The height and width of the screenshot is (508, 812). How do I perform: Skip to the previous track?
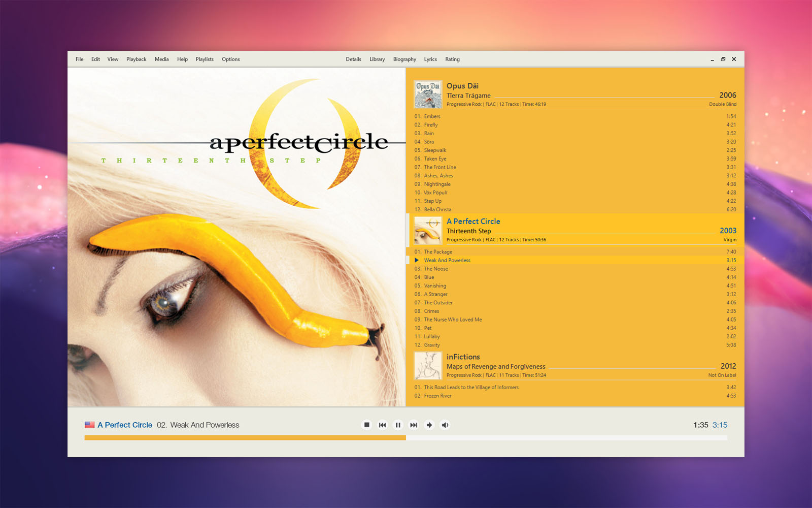[x=382, y=425]
